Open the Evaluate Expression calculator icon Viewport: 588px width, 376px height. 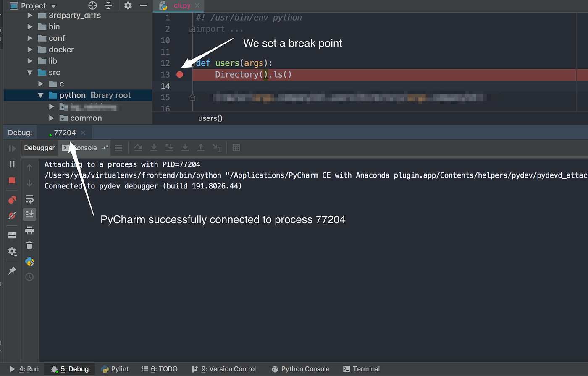tap(236, 148)
